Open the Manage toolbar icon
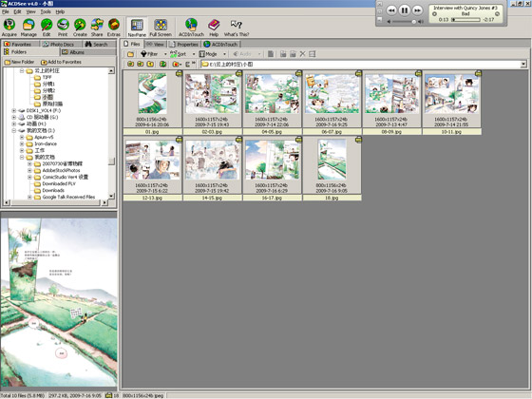 [x=28, y=28]
